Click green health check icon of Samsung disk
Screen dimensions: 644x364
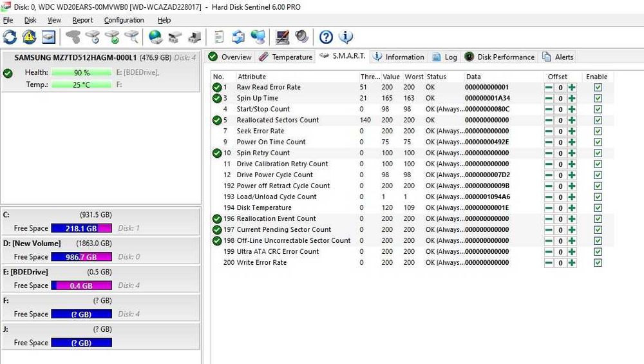pos(8,73)
